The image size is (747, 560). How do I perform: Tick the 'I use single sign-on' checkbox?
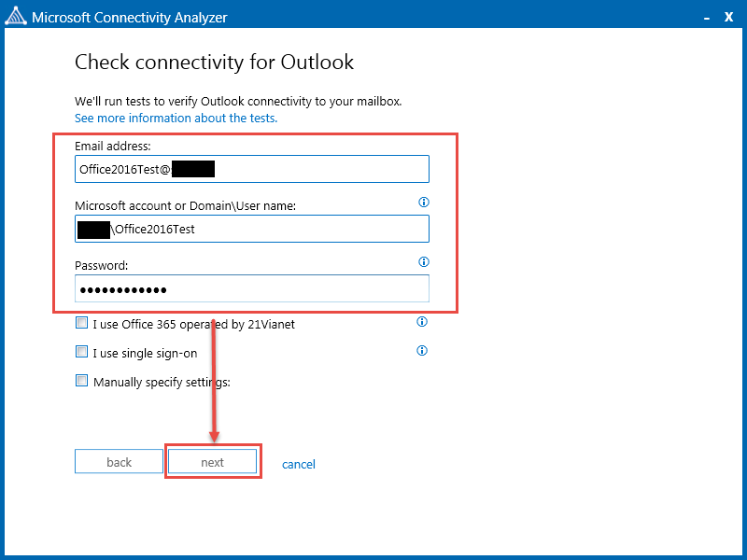[x=81, y=352]
